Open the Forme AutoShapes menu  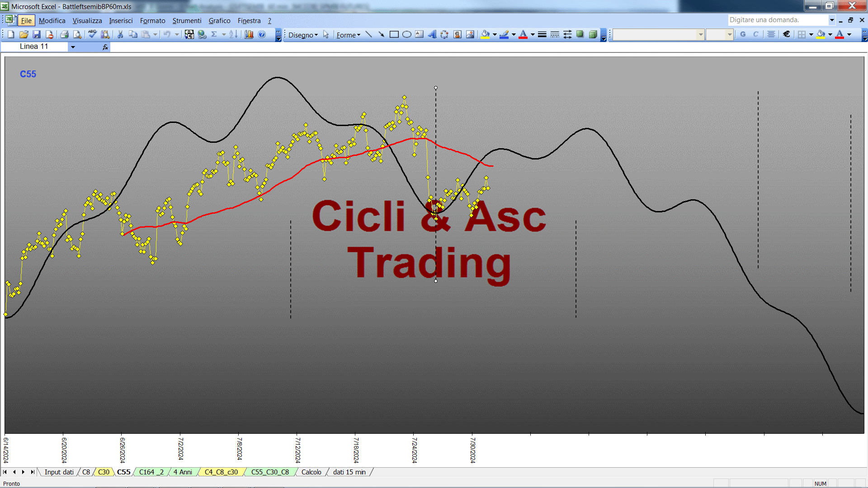[348, 35]
